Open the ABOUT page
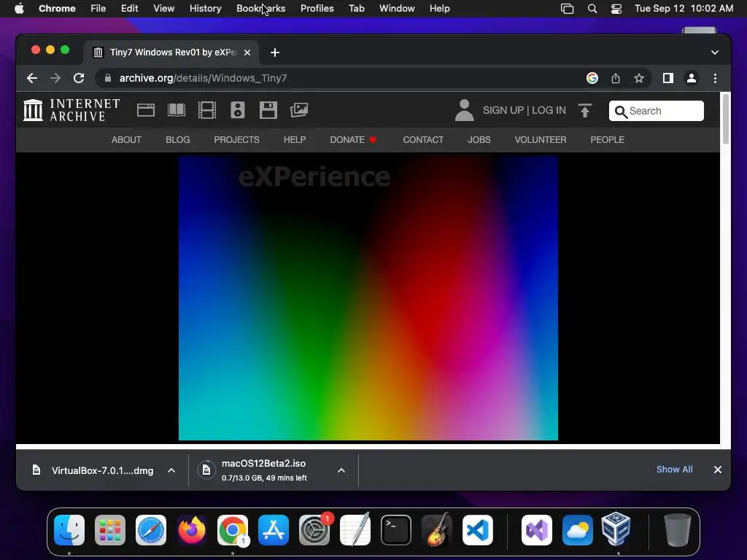The width and height of the screenshot is (747, 560). [126, 140]
